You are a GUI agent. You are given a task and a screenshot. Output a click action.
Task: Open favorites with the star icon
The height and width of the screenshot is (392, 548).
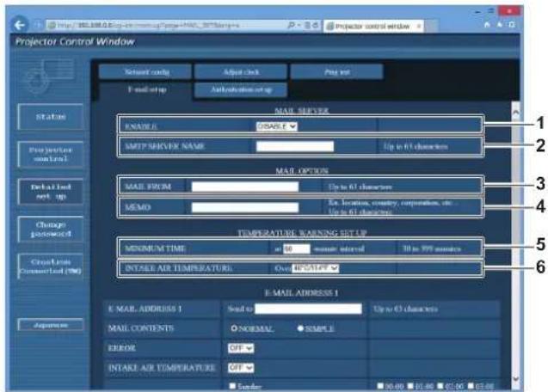coord(500,24)
